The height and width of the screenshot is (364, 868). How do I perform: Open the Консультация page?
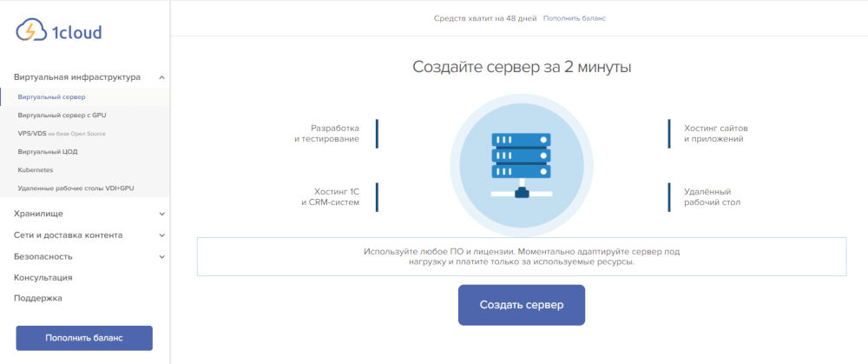point(43,278)
